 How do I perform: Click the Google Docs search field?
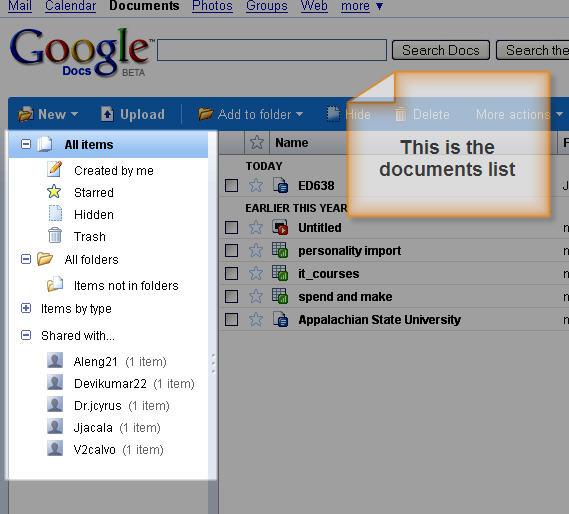(x=272, y=50)
